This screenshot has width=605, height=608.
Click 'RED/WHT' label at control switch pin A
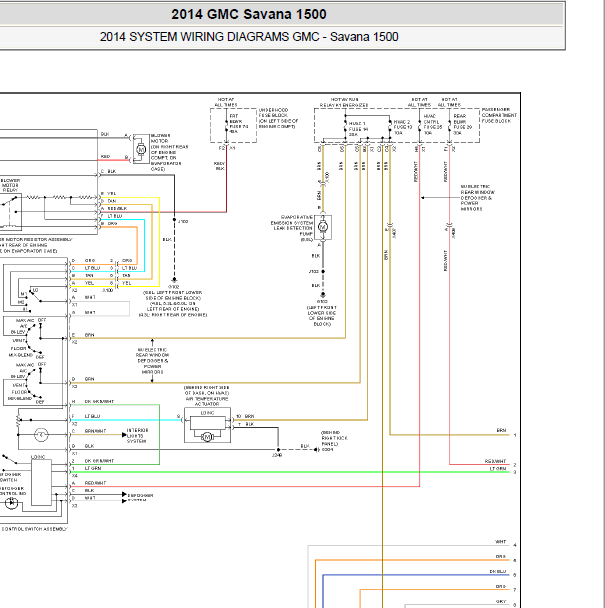click(95, 483)
